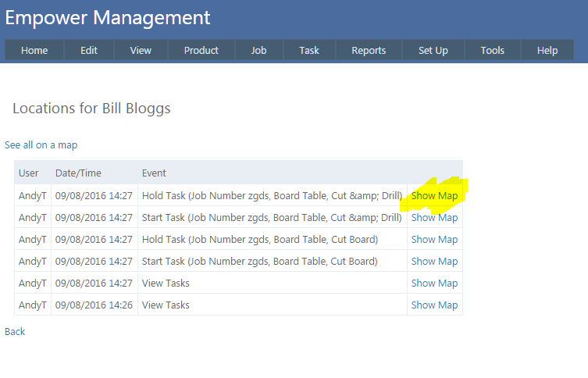The image size is (588, 378).
Task: Show Map for View Tasks at 14:26
Action: 434,305
